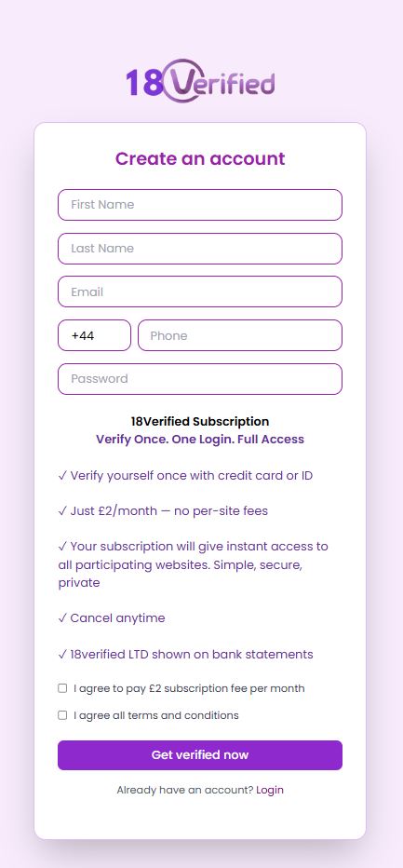The width and height of the screenshot is (403, 868).
Task: Follow the Login link
Action: [x=270, y=790]
